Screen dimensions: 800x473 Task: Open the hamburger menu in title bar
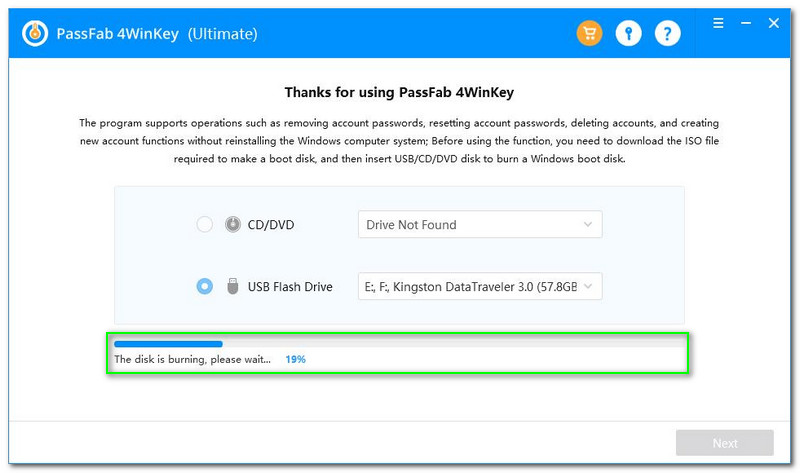718,23
